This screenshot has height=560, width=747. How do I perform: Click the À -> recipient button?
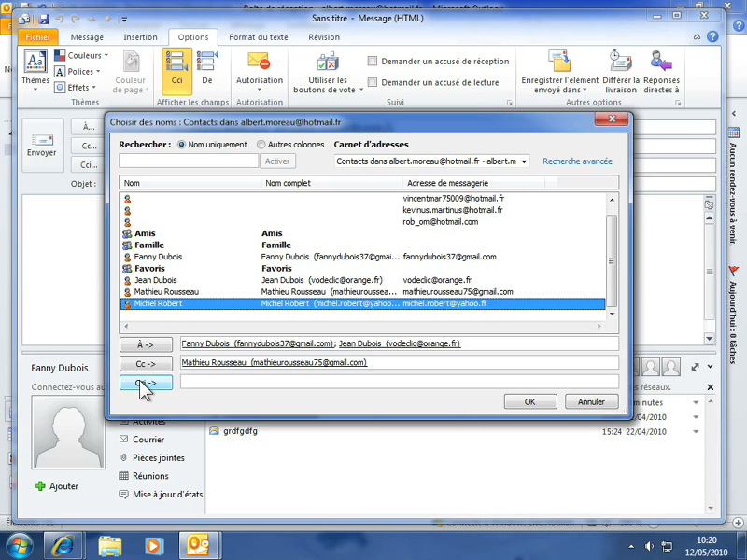click(x=146, y=344)
